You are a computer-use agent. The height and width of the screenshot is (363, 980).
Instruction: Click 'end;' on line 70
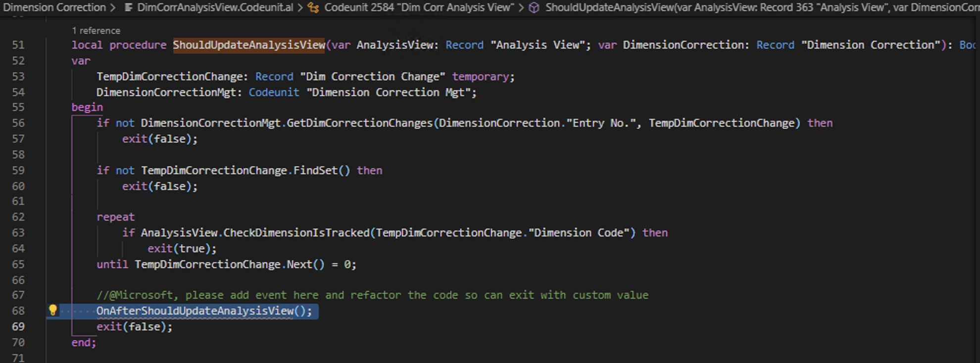point(83,342)
